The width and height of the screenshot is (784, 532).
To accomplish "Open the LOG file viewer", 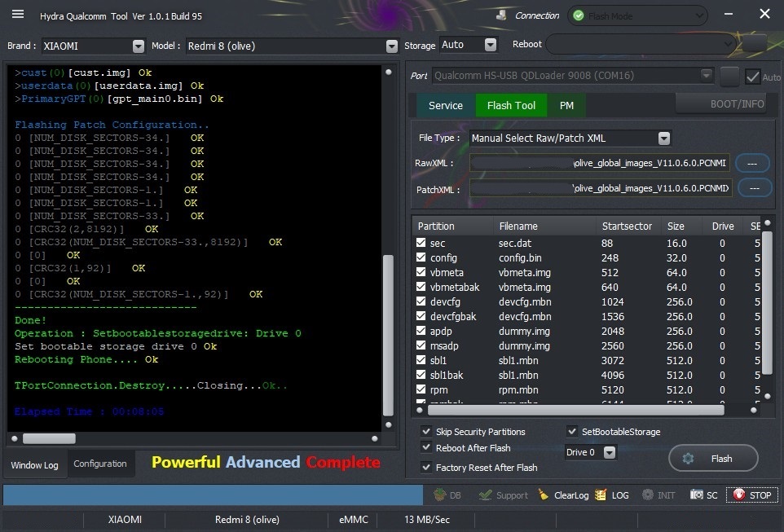I will [612, 495].
